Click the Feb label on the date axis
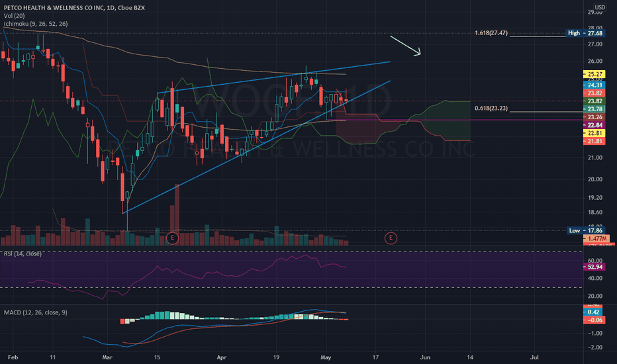The height and width of the screenshot is (364, 617). [x=13, y=357]
